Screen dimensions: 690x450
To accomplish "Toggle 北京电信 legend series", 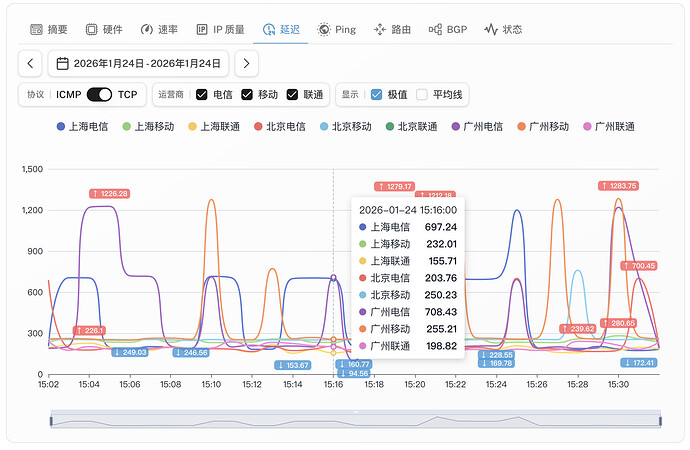I will point(280,127).
